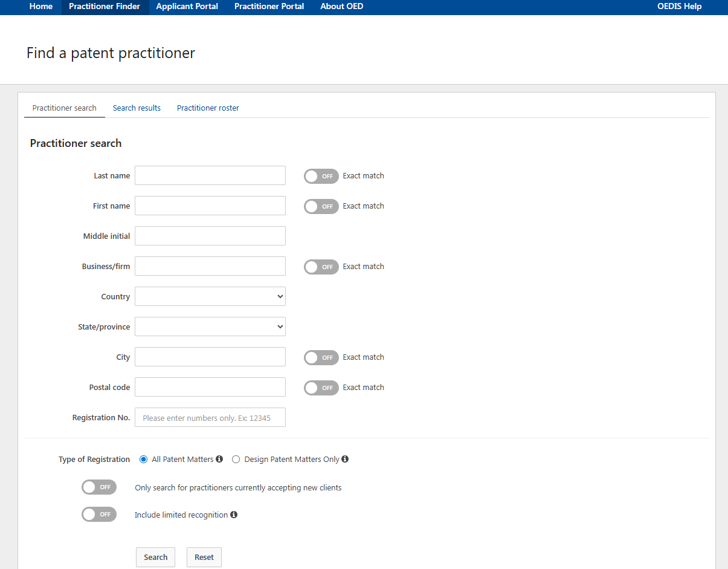Select Design Patent Matters Only radio button
This screenshot has width=728, height=569.
pyautogui.click(x=236, y=460)
